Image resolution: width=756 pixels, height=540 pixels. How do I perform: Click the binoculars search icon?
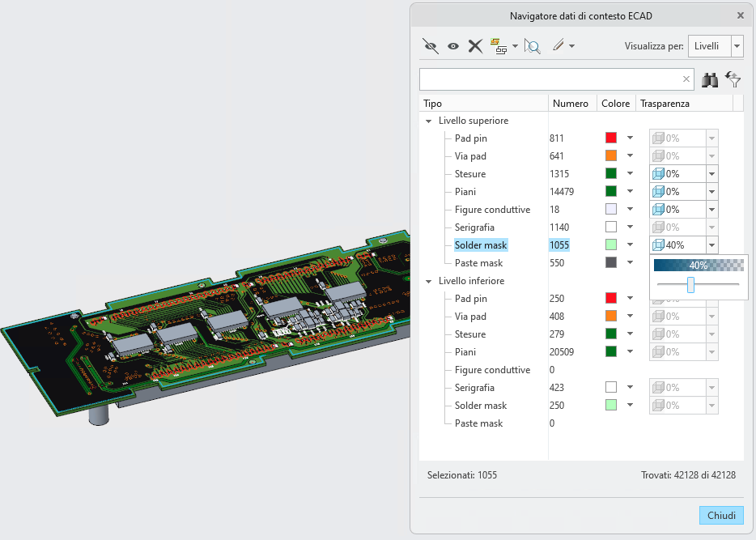click(x=709, y=80)
